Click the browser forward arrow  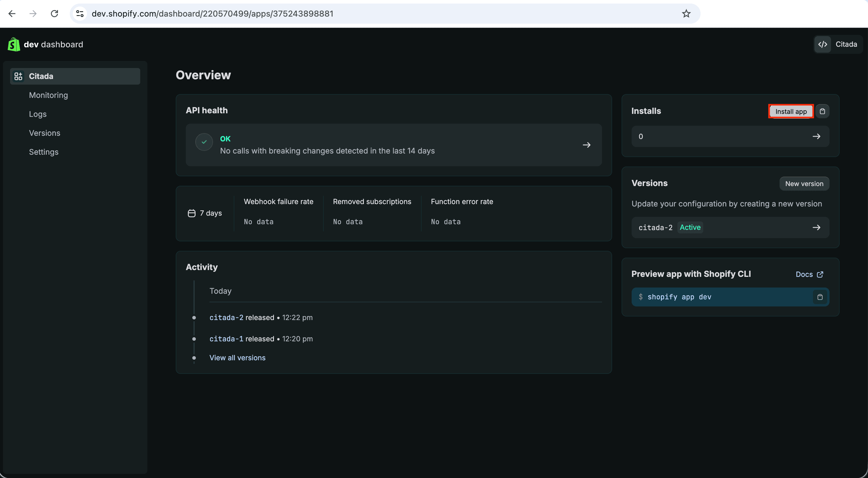click(33, 14)
